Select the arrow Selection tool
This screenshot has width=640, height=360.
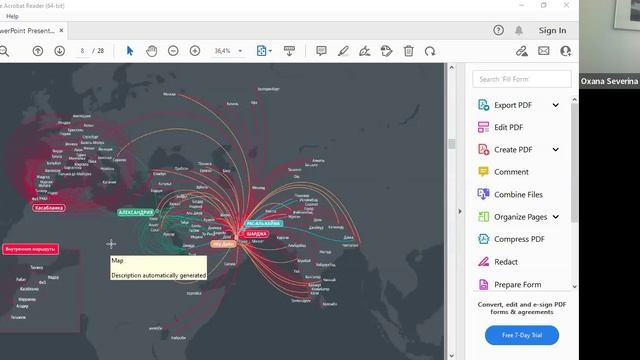click(x=130, y=51)
